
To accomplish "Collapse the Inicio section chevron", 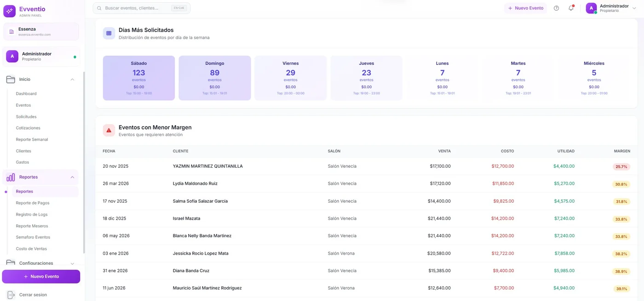I will (x=72, y=80).
